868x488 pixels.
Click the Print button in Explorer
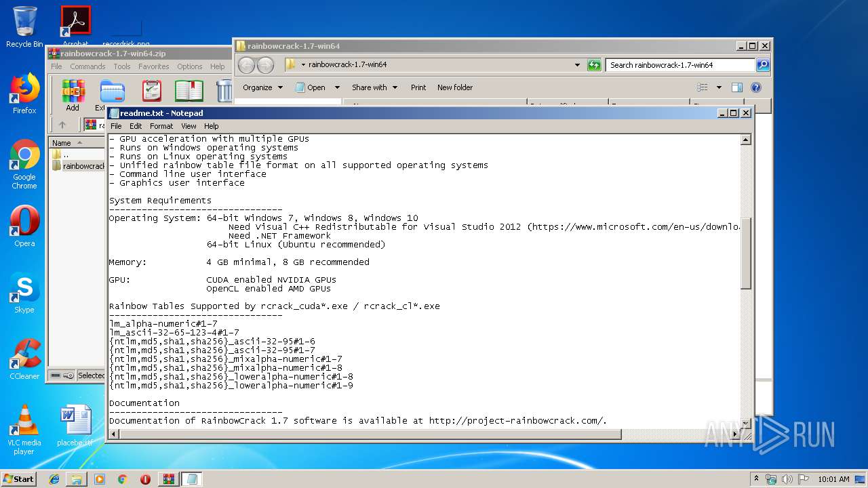[x=418, y=87]
